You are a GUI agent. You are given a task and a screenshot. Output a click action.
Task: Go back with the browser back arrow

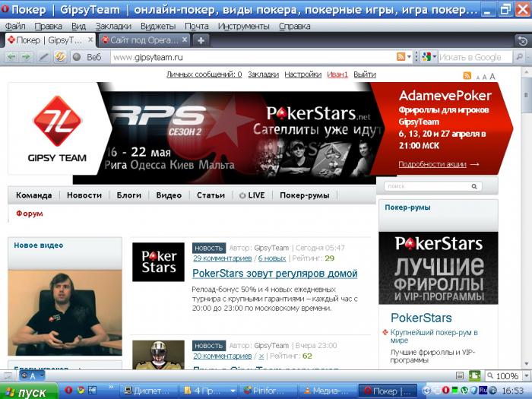[x=11, y=57]
